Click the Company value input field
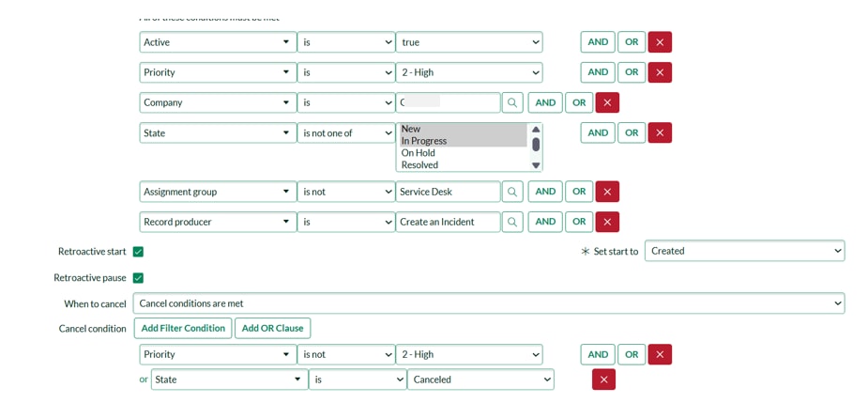Viewport: 868px width, 403px height. 449,102
